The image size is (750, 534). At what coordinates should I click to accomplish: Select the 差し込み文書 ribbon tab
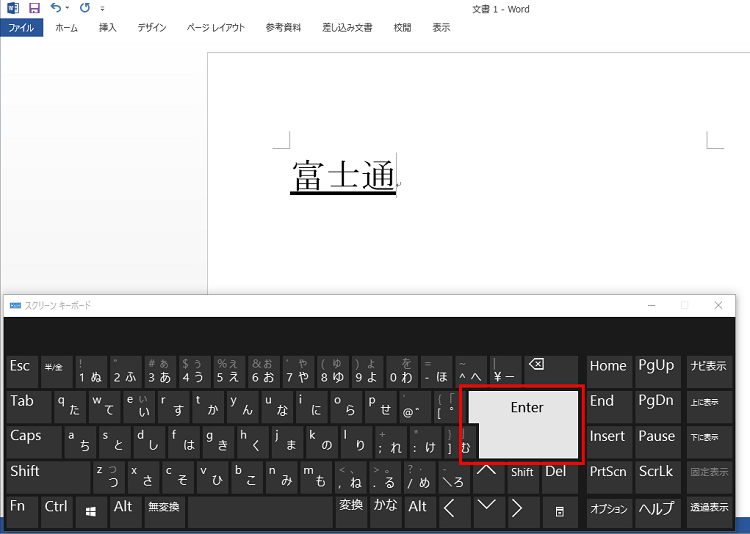(347, 28)
